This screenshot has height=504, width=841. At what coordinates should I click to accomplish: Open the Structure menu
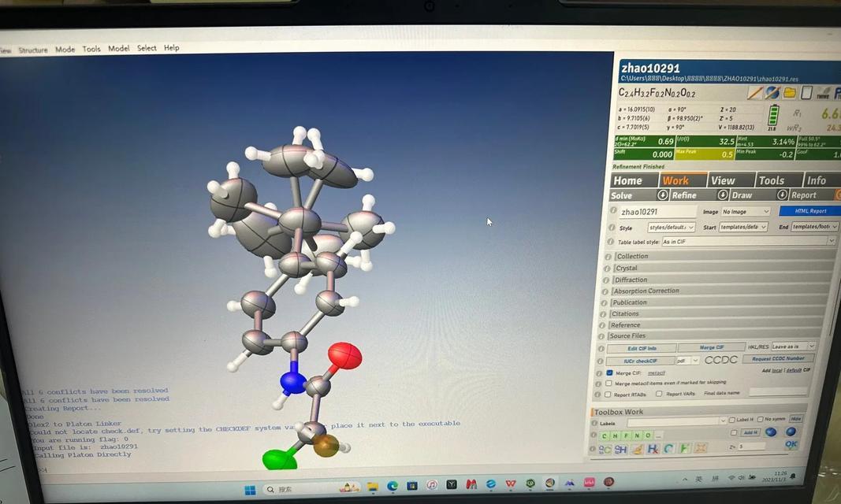(x=33, y=50)
